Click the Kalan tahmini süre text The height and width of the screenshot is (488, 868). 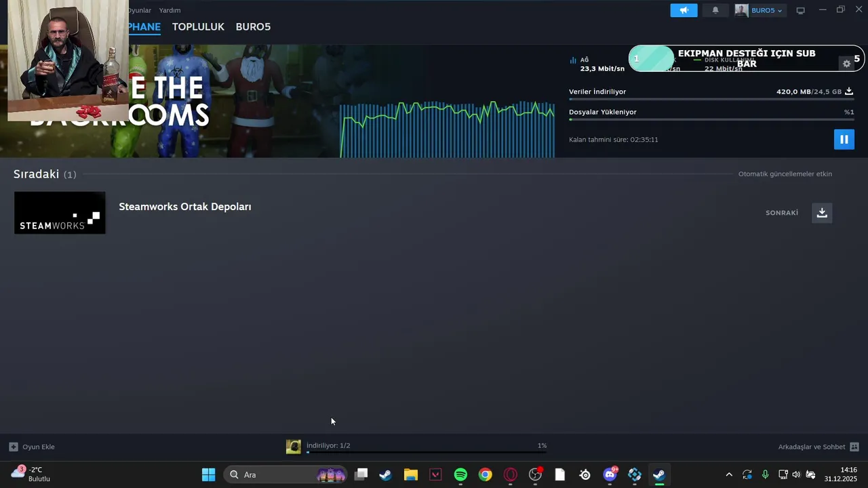coord(614,140)
